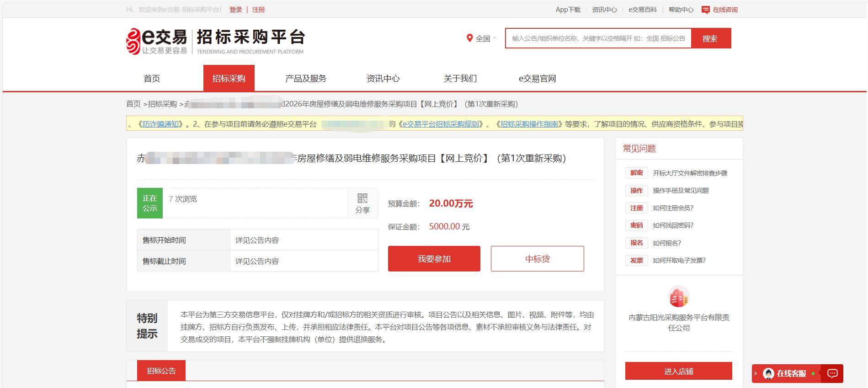Click the 进入店铺 button
The width and height of the screenshot is (868, 388).
(678, 371)
